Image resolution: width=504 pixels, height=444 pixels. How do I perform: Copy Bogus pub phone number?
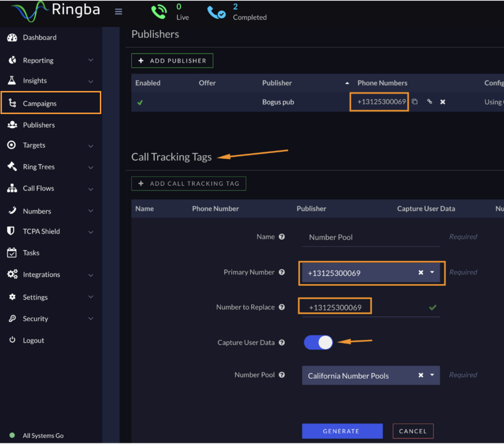click(x=415, y=102)
